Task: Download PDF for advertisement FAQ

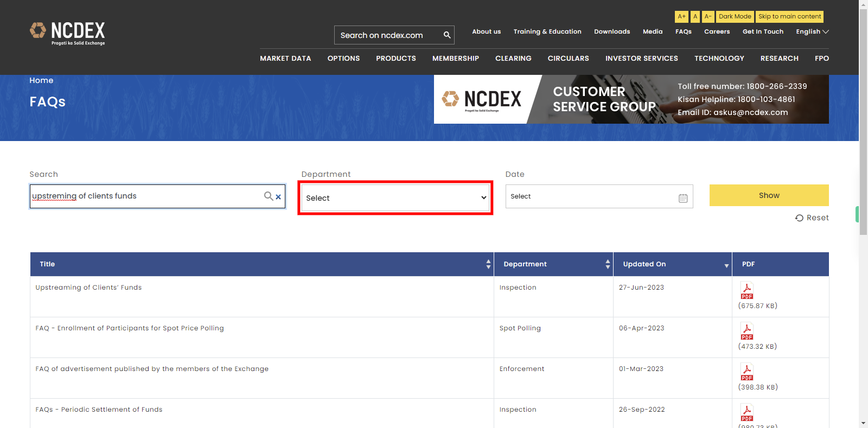Action: click(747, 372)
